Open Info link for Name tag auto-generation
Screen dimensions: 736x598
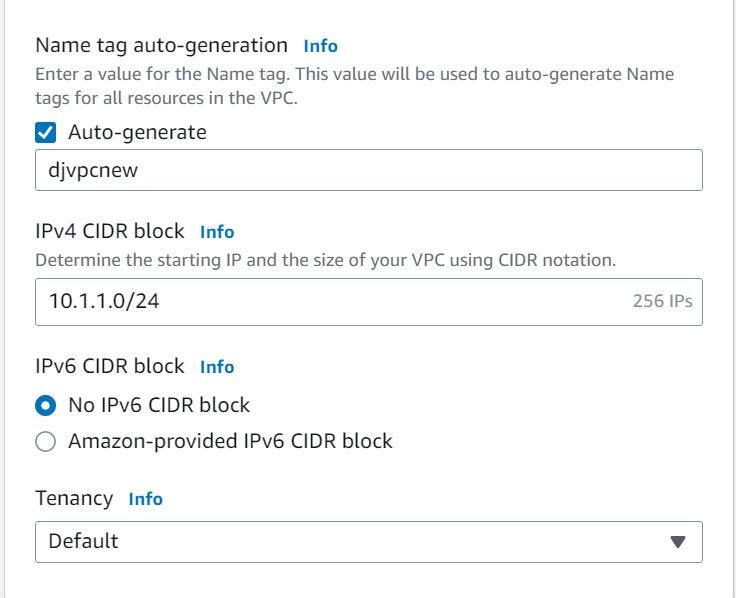[320, 46]
